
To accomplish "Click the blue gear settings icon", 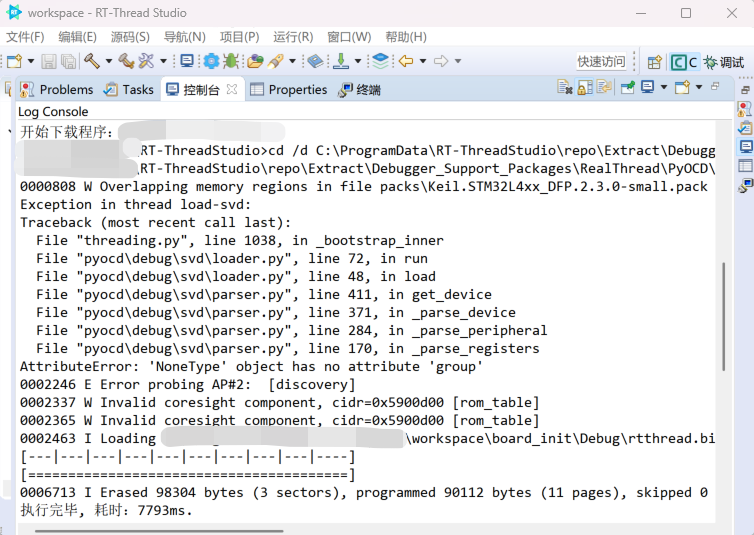I will 211,61.
